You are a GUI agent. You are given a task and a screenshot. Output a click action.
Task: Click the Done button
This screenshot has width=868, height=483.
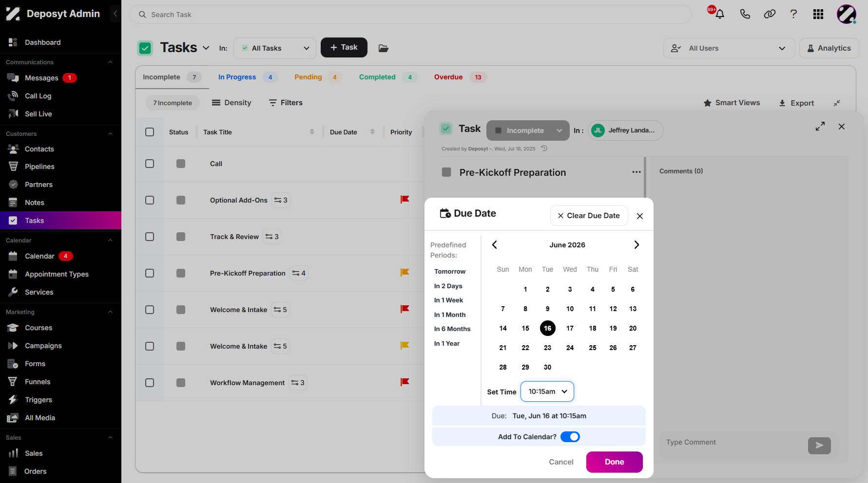[614, 462]
